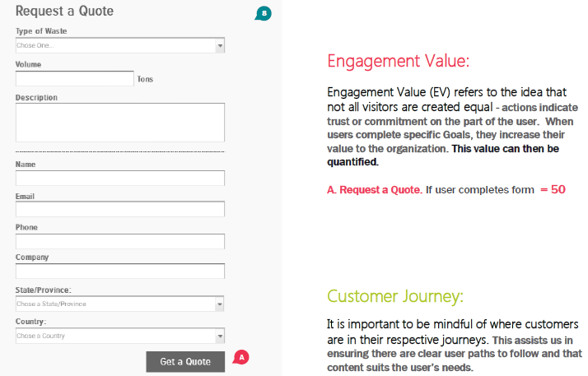Open the Type of Waste dropdown
Image resolution: width=588 pixels, height=376 pixels.
point(120,45)
